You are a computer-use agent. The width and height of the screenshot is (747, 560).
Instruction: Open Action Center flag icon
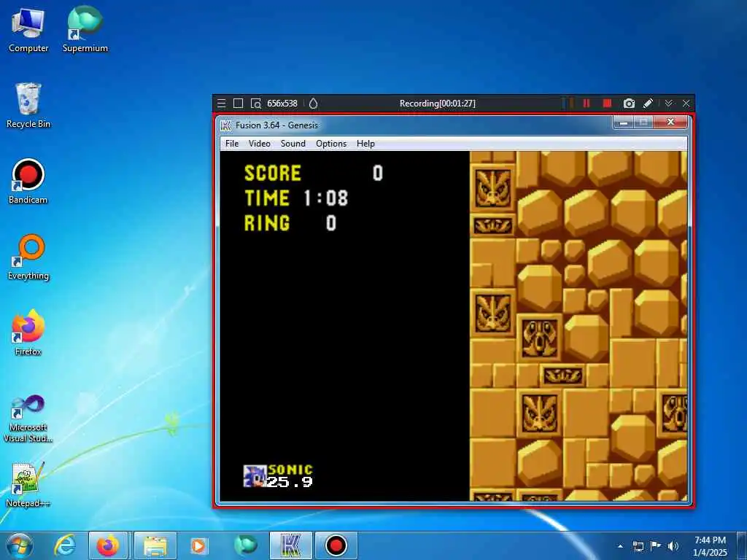656,546
